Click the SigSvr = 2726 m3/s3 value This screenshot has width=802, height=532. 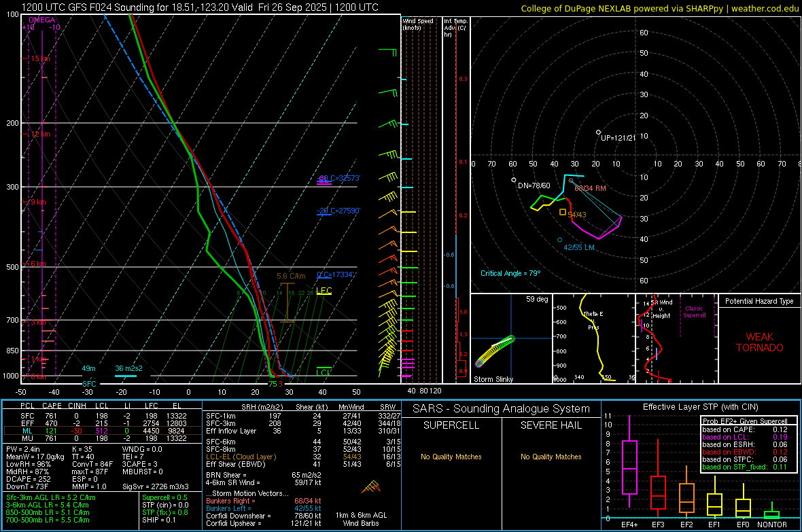point(156,486)
